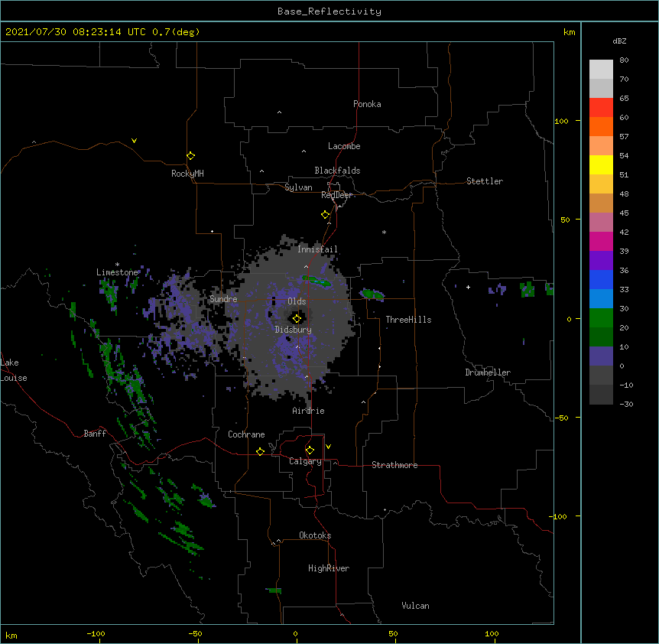Viewport: 659px width, 644px height.
Task: Click the green echo east of Olds
Action: pyautogui.click(x=317, y=281)
